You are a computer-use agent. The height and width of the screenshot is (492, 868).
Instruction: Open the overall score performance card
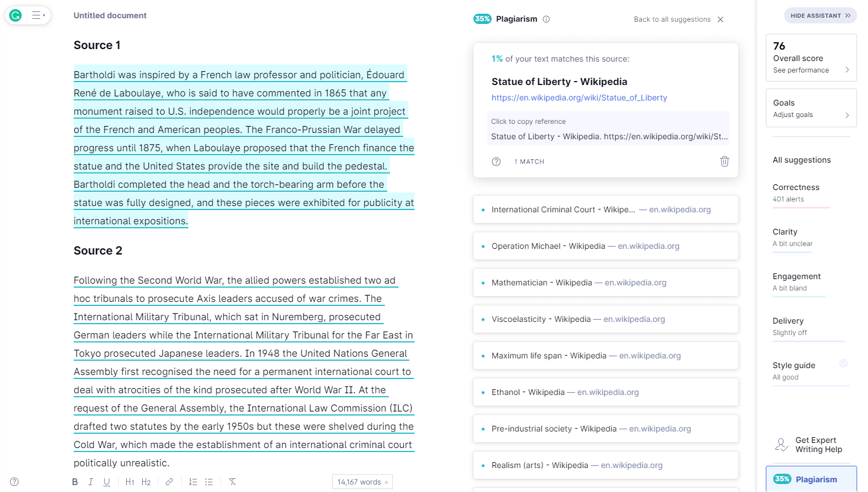[811, 58]
